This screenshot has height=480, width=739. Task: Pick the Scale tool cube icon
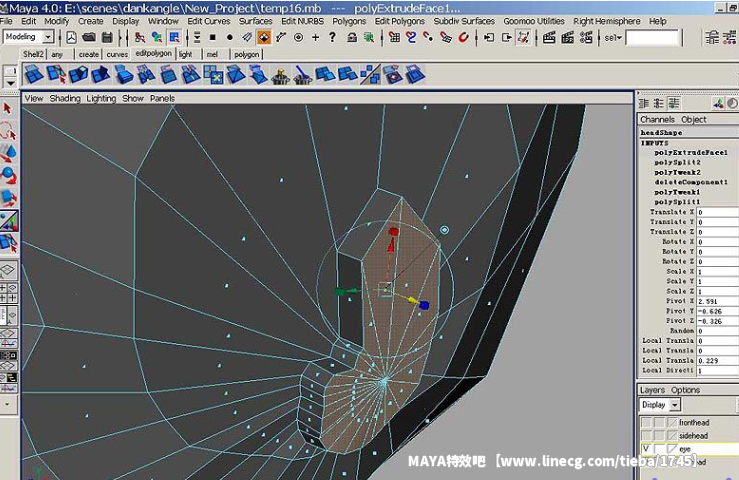coord(8,197)
